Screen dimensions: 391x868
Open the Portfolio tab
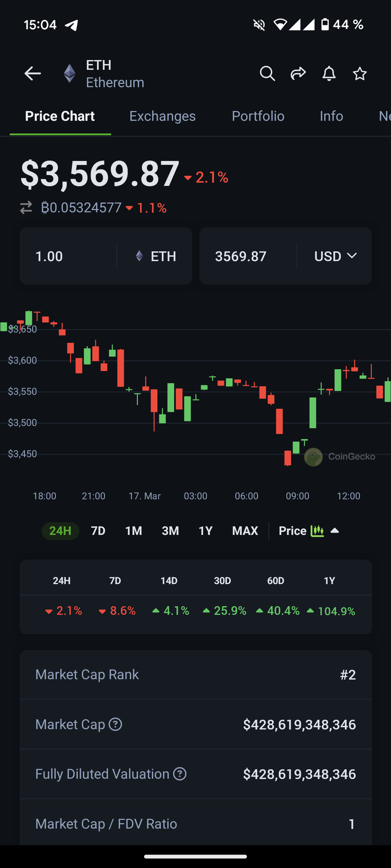(258, 116)
